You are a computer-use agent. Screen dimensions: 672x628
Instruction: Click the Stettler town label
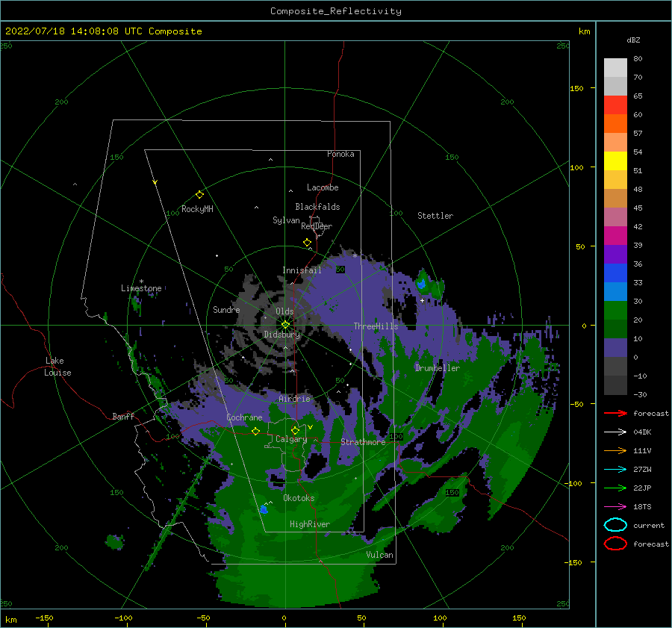click(435, 216)
